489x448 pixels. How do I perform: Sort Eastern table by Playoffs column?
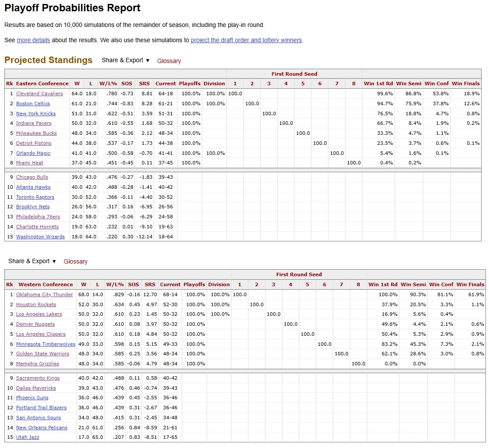pyautogui.click(x=190, y=84)
